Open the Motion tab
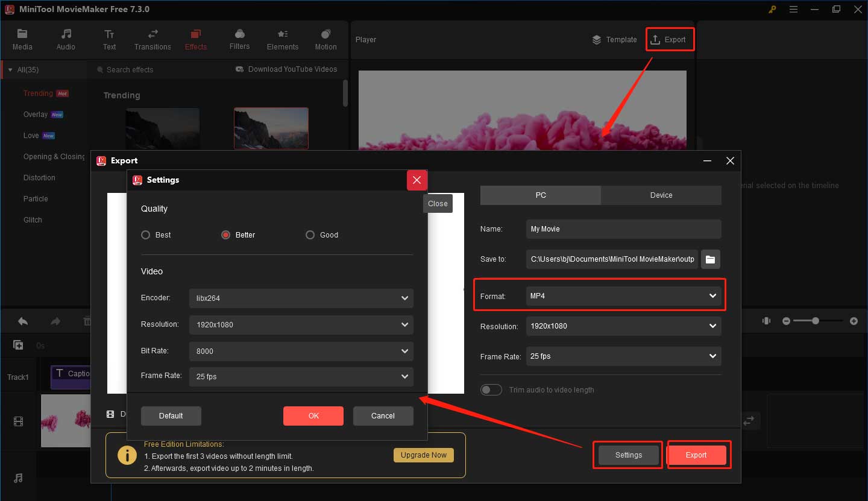The height and width of the screenshot is (501, 868). click(x=326, y=39)
